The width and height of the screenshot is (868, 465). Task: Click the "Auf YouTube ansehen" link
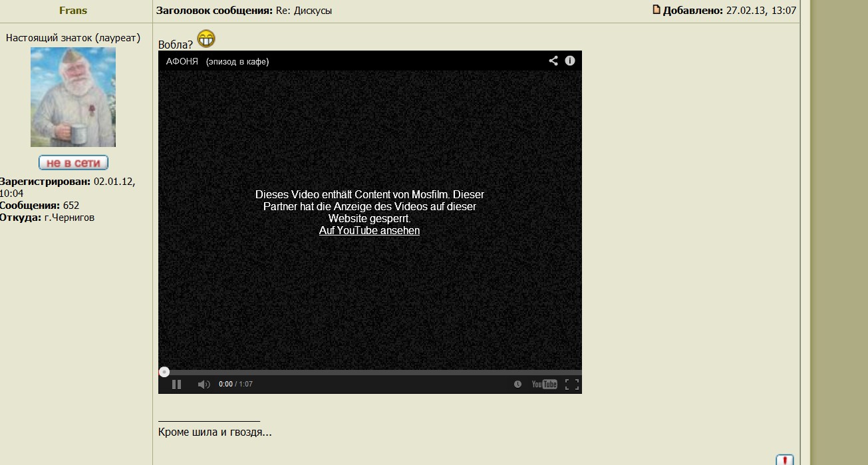click(369, 231)
